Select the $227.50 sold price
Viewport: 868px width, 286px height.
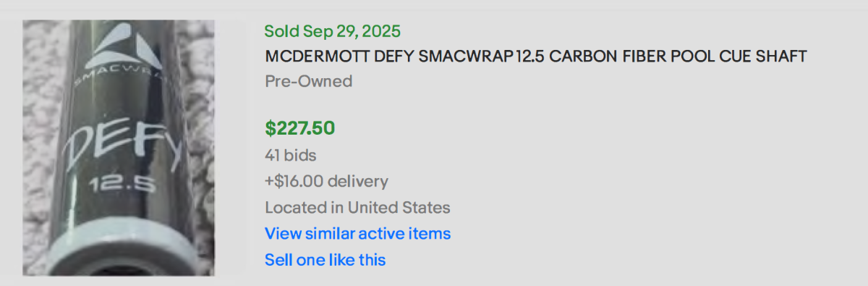click(299, 128)
